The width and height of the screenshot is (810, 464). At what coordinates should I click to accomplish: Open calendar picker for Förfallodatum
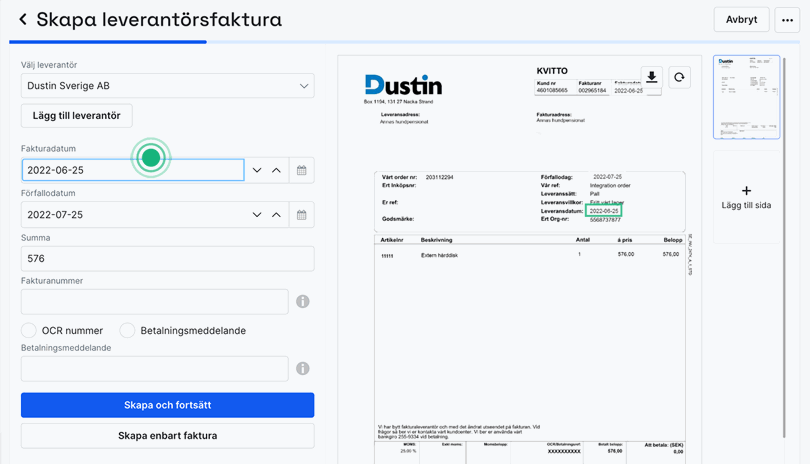pos(301,215)
